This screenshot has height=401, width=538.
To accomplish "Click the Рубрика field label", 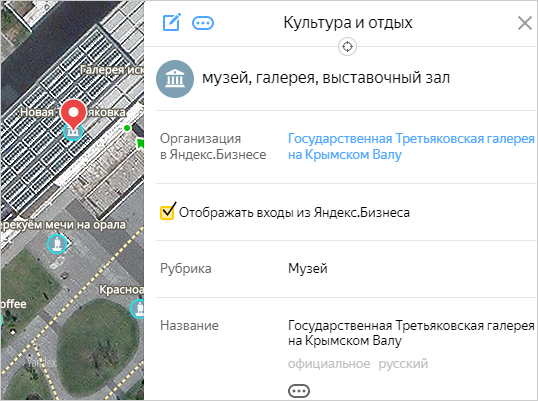I will (186, 268).
